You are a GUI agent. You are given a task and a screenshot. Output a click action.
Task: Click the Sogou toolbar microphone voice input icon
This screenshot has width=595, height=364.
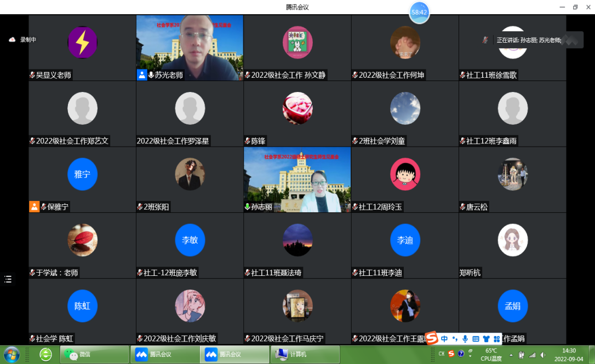[465, 339]
